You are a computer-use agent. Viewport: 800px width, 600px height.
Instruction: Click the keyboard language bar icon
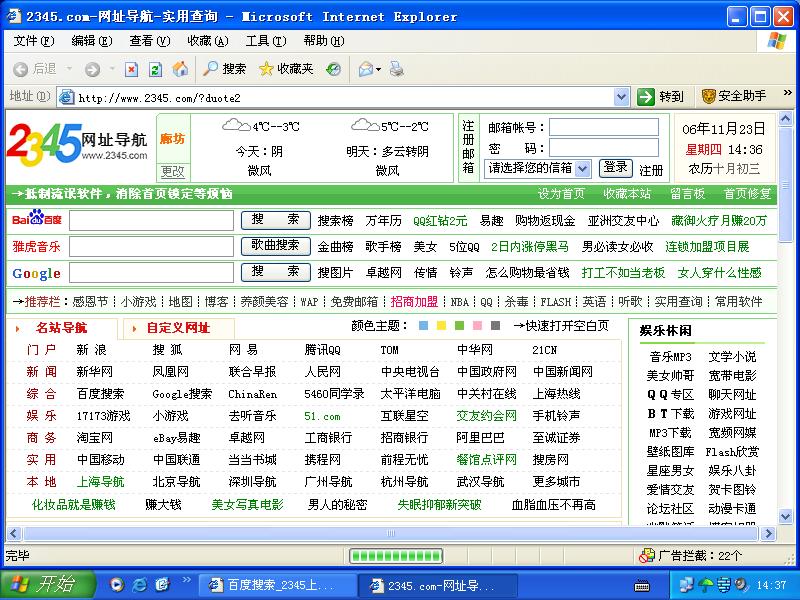(x=642, y=586)
